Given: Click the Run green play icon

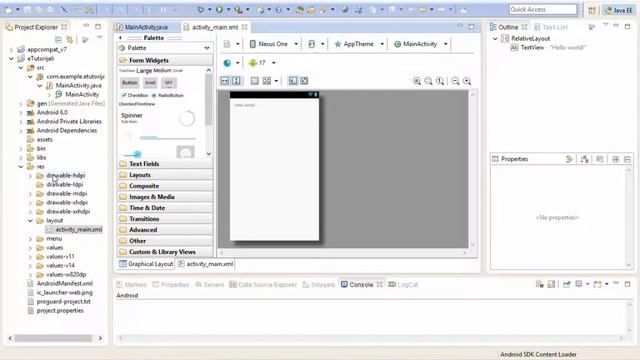Looking at the screenshot, I should point(220,9).
